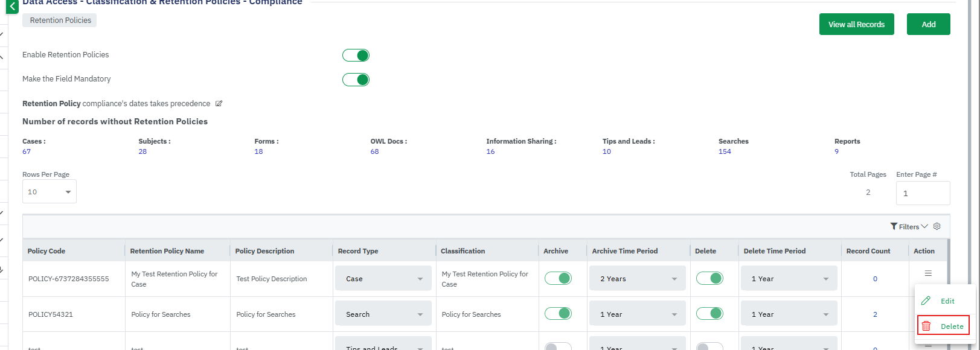Click the green back arrow icon

point(12,7)
